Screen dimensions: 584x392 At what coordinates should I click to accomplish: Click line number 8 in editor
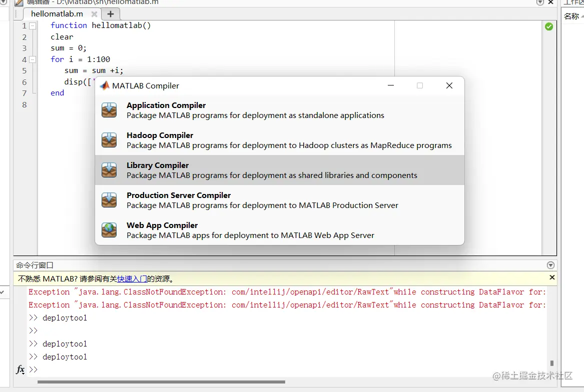[x=24, y=105]
